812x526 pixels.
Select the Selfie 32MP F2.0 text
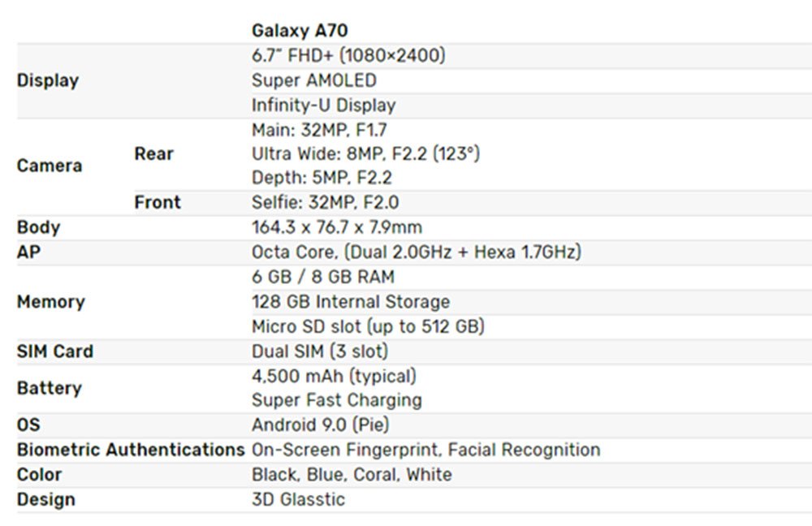325,202
